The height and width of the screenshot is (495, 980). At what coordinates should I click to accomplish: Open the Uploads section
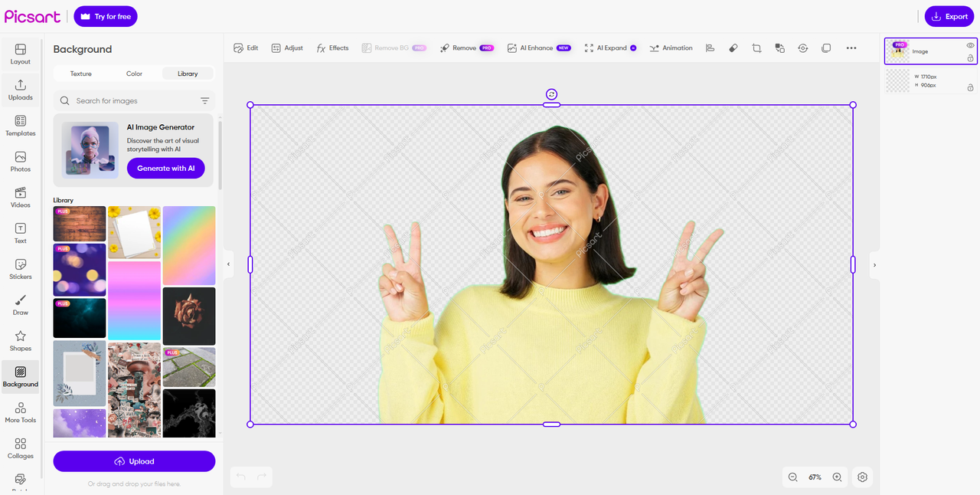click(21, 90)
